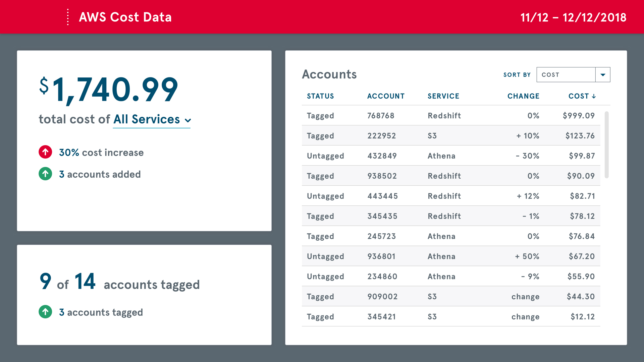
Task: Expand the All Services dropdown
Action: point(150,119)
